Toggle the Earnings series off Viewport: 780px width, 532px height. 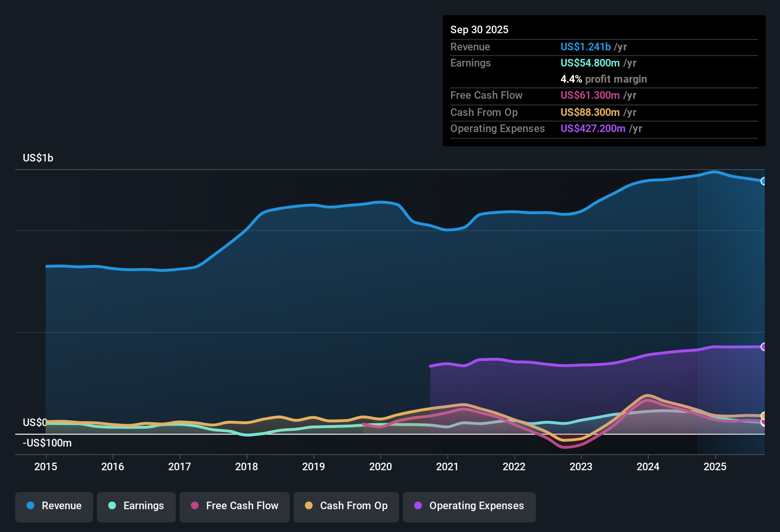tap(136, 506)
